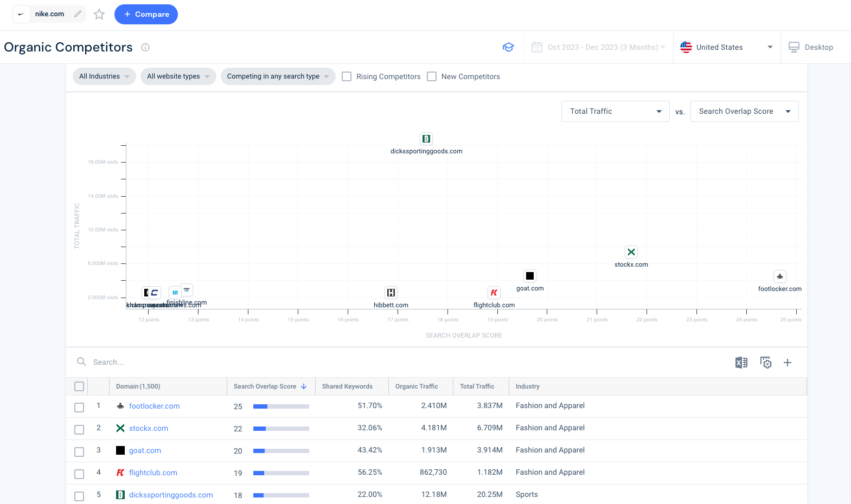Click the Compare button
The image size is (851, 504).
146,14
